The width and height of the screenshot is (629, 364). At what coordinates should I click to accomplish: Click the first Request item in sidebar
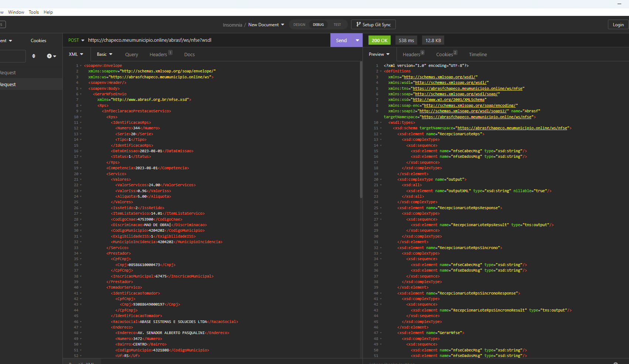click(x=31, y=73)
